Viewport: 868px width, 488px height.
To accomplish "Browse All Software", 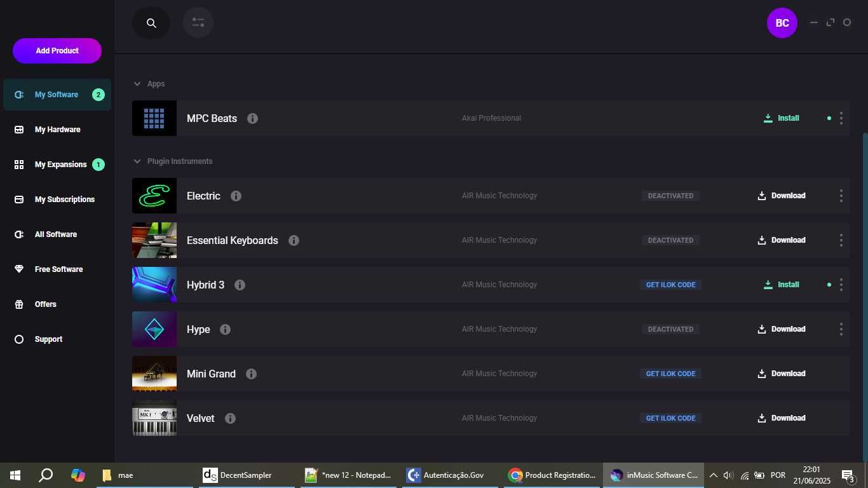I will point(57,234).
